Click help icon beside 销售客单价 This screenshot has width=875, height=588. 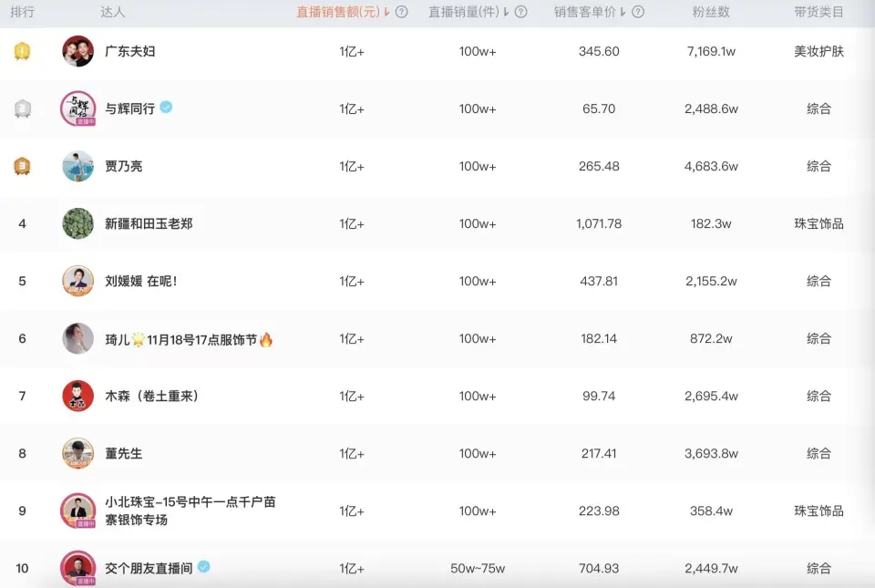click(x=638, y=12)
